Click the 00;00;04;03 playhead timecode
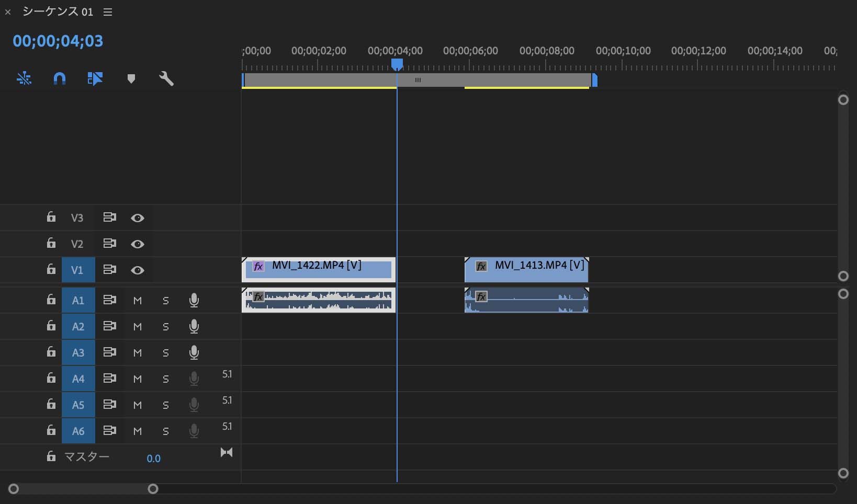857x504 pixels. pyautogui.click(x=58, y=41)
